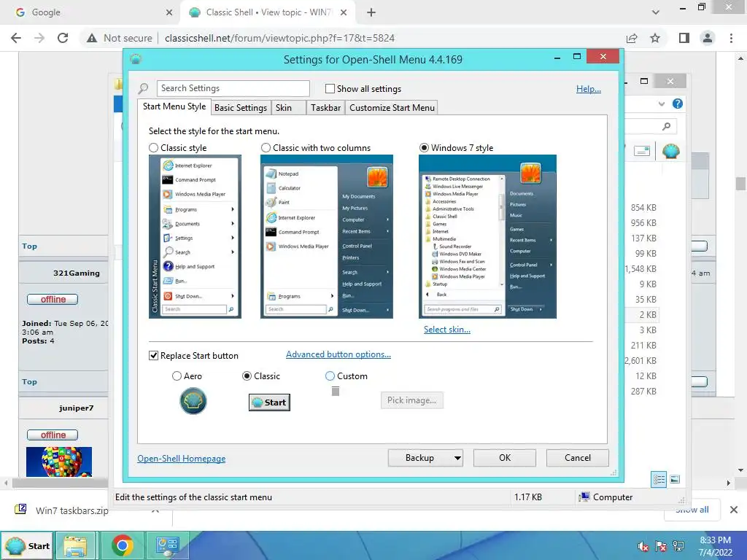The height and width of the screenshot is (560, 747).
Task: Click the browser page vertical scrollbar thumb
Action: pos(740,183)
